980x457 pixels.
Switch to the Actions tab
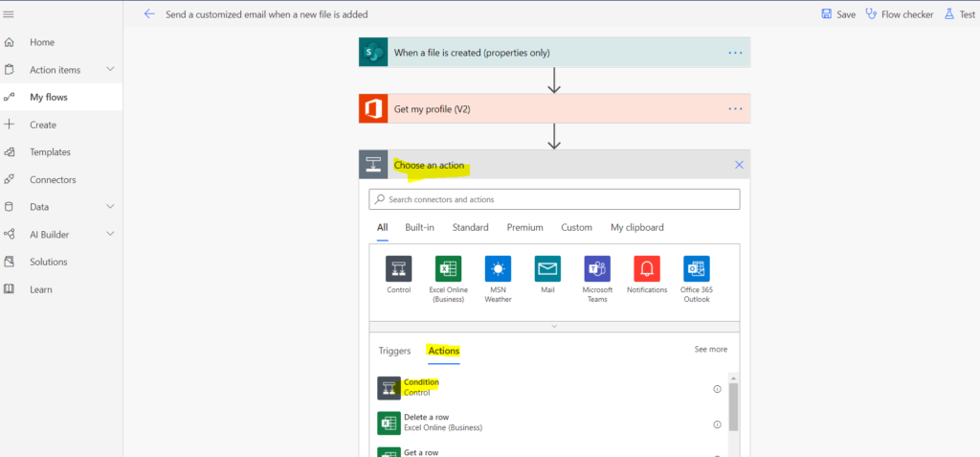pyautogui.click(x=444, y=351)
